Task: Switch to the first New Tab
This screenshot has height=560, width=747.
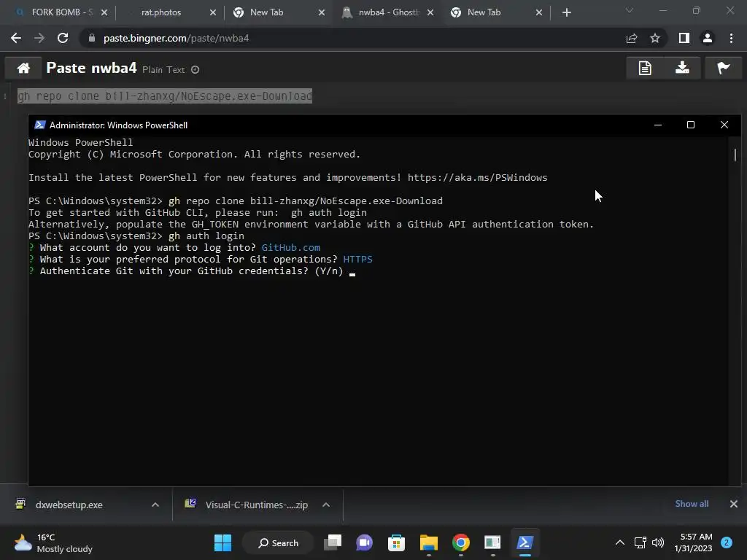Action: coord(267,12)
